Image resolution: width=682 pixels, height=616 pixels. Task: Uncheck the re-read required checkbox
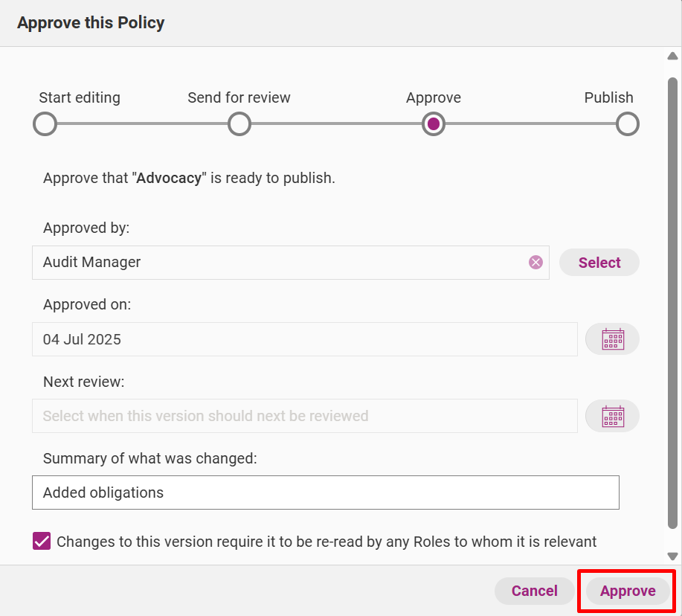pyautogui.click(x=42, y=541)
